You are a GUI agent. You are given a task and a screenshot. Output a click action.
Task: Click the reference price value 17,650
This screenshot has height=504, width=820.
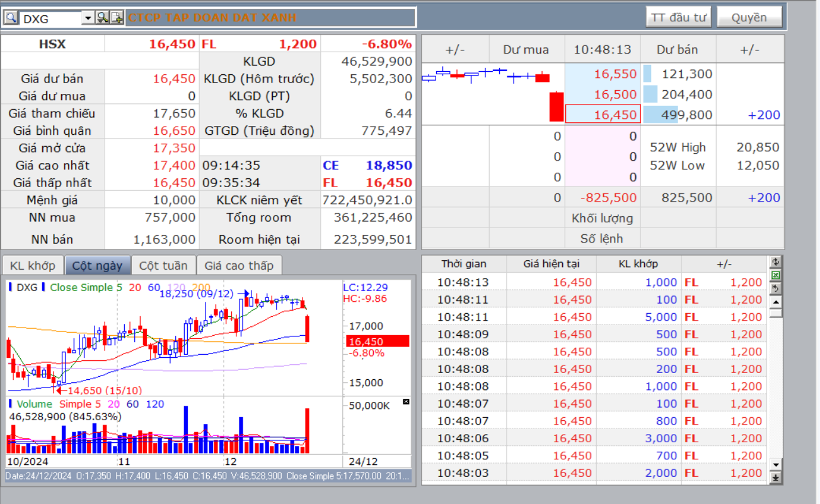coord(175,113)
